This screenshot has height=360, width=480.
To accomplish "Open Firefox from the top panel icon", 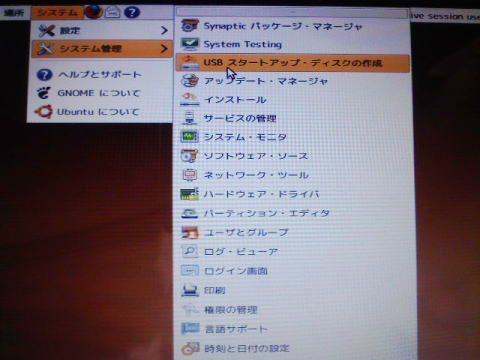I will point(93,12).
